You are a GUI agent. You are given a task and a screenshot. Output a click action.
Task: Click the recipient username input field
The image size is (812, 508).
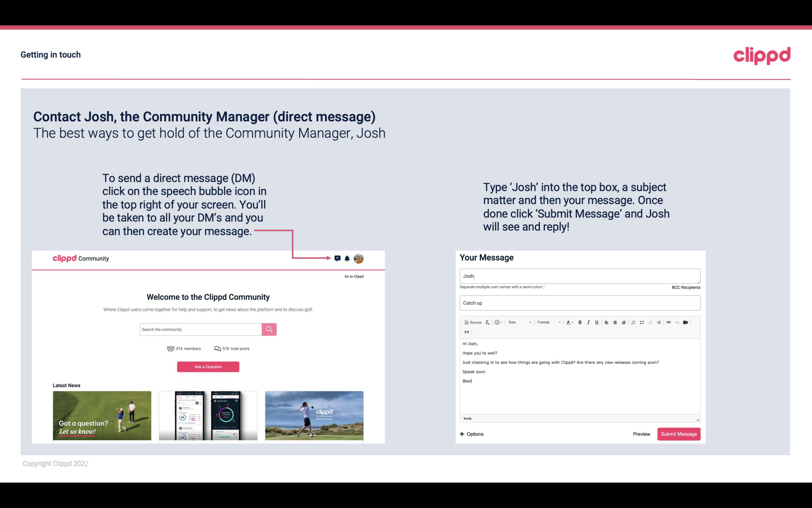pos(579,275)
